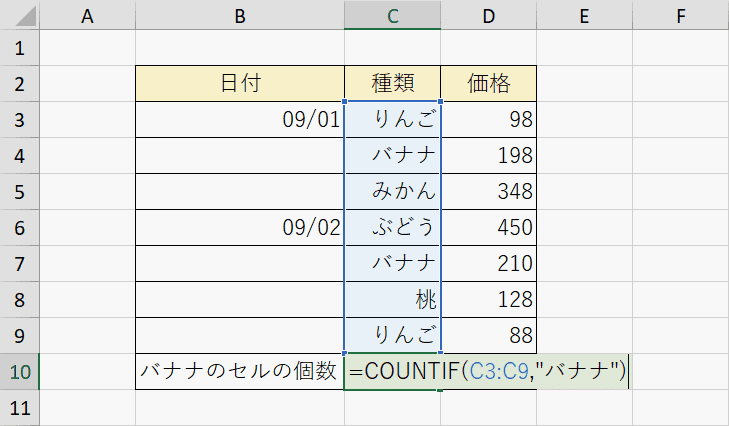Click the price cell 348
This screenshot has height=426, width=729.
tap(488, 191)
